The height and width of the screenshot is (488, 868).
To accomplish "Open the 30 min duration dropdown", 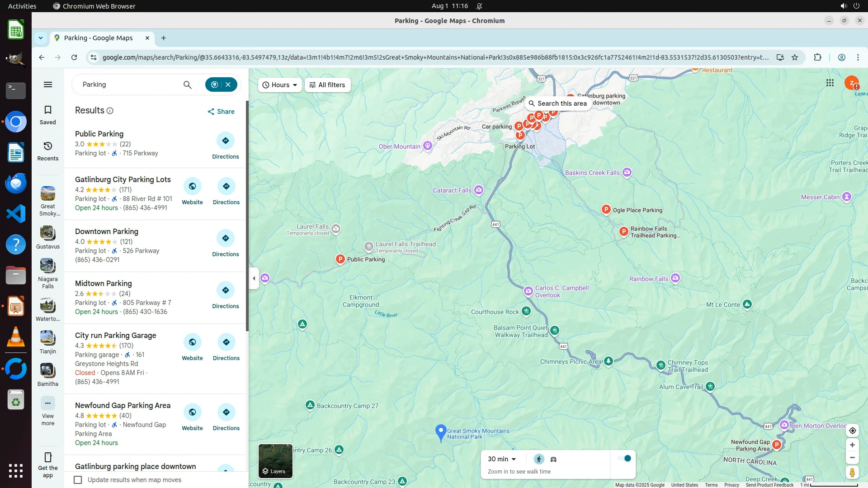I will (502, 459).
